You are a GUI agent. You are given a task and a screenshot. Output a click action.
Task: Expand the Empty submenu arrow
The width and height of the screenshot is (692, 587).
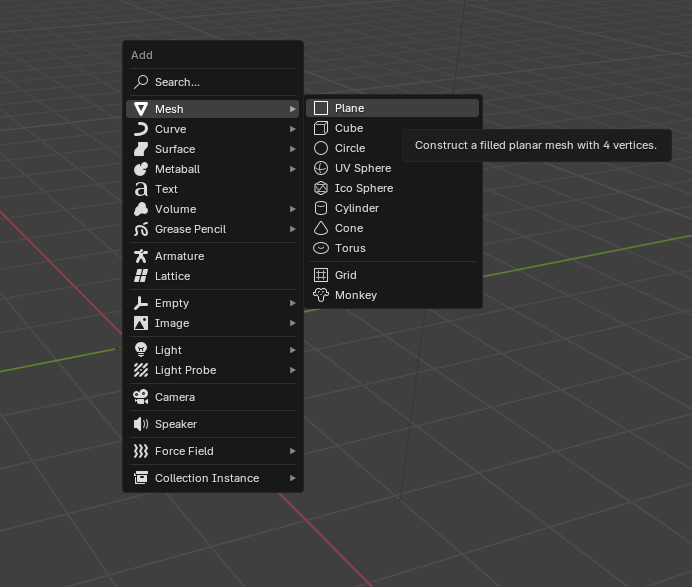coord(292,303)
